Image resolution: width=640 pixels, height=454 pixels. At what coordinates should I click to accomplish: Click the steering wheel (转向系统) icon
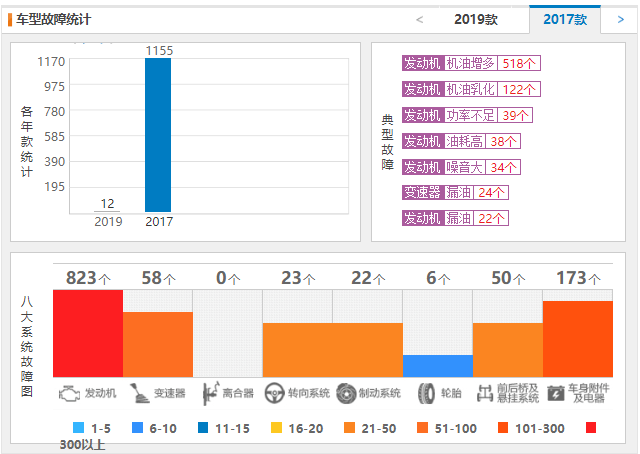click(x=274, y=394)
